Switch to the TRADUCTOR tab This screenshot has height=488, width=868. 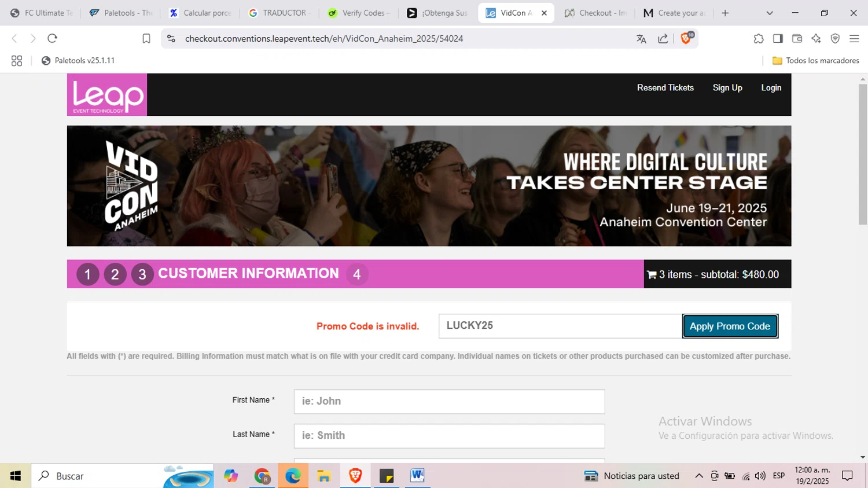pos(279,13)
